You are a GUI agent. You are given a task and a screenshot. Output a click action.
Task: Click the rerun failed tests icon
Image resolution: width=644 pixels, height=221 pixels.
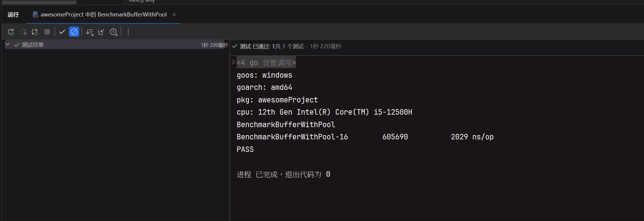23,32
